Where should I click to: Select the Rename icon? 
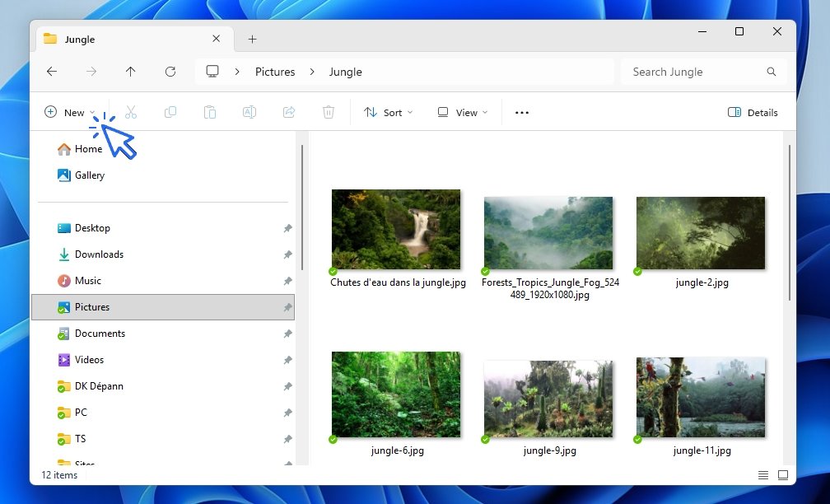(249, 112)
